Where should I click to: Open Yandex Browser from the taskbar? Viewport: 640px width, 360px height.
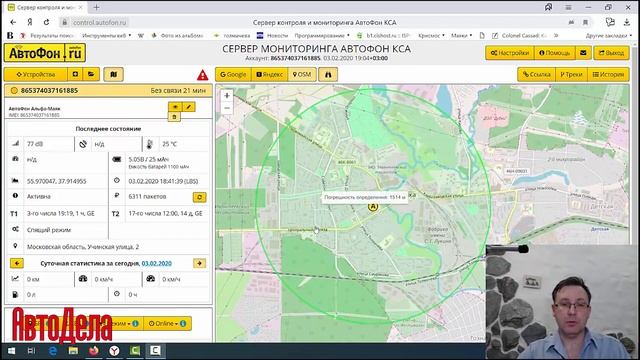114,351
